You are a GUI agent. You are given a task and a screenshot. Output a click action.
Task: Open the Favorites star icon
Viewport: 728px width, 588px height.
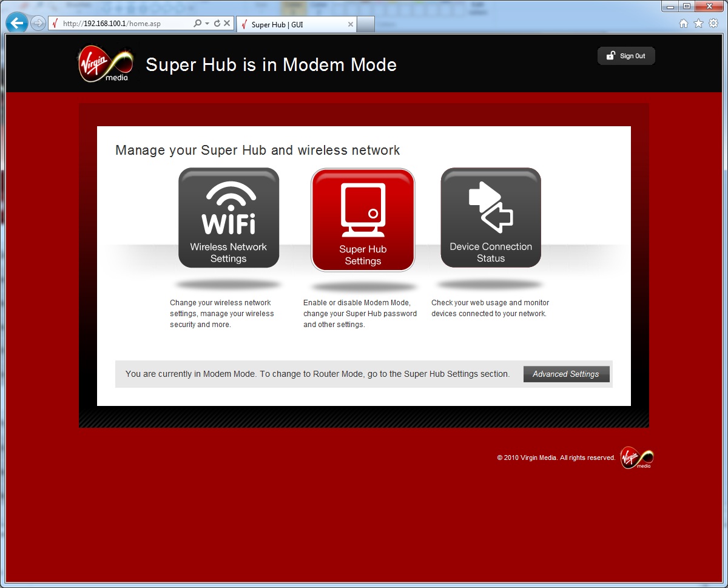click(698, 24)
